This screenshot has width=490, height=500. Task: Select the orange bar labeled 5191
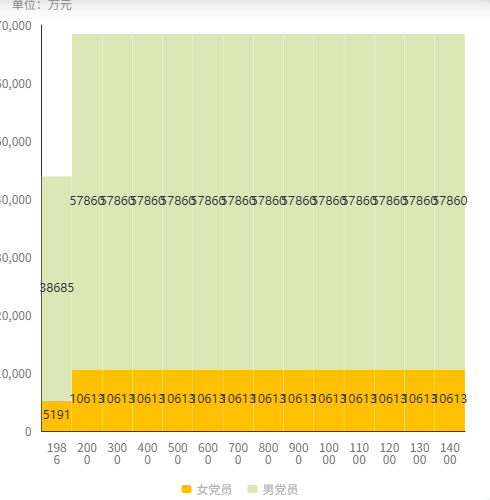pyautogui.click(x=57, y=416)
